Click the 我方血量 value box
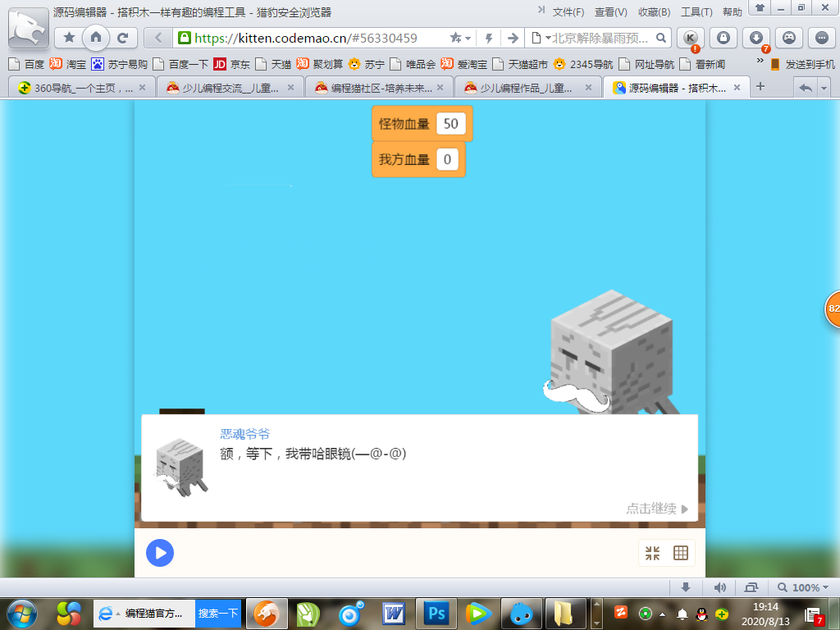The height and width of the screenshot is (630, 840). click(x=447, y=159)
